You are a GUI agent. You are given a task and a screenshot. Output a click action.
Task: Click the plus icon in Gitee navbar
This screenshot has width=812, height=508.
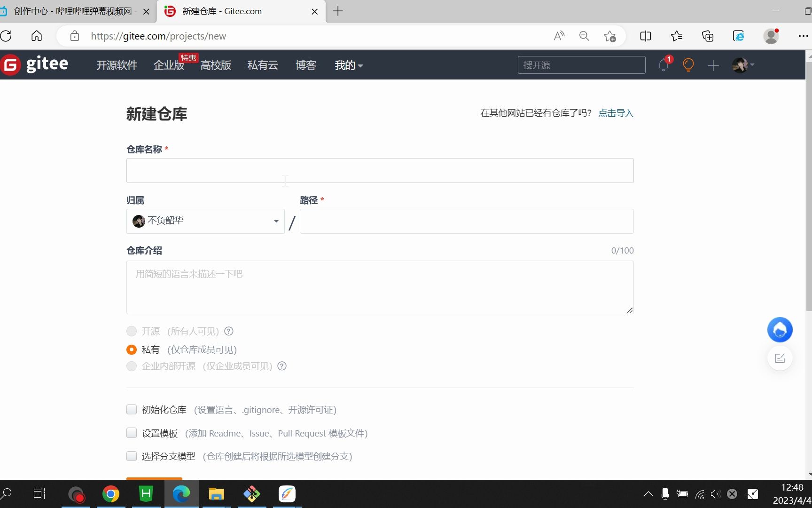coord(713,65)
